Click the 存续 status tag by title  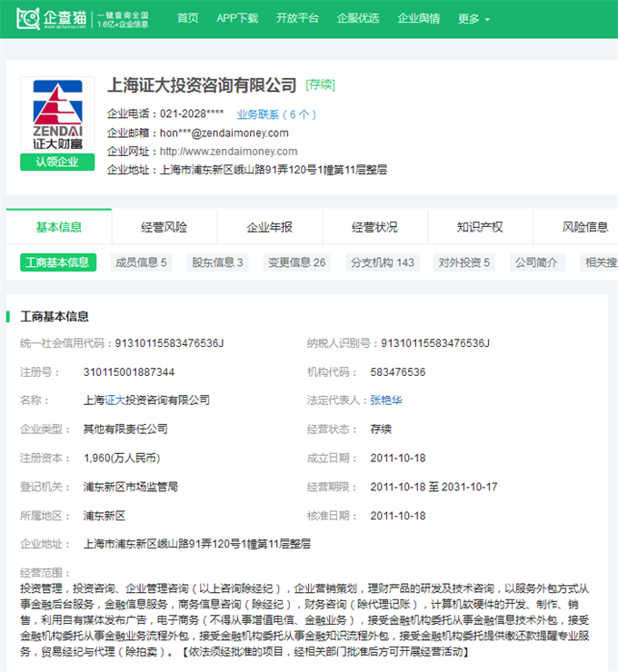click(x=321, y=84)
